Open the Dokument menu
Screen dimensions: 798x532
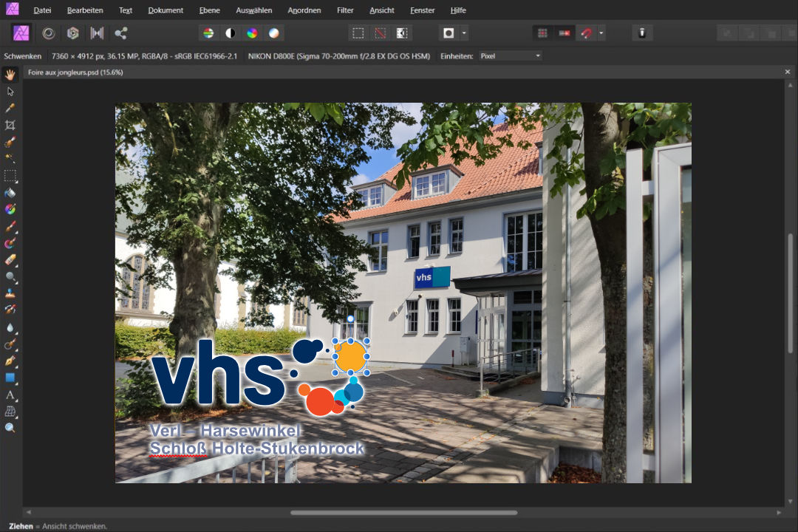[x=166, y=10]
